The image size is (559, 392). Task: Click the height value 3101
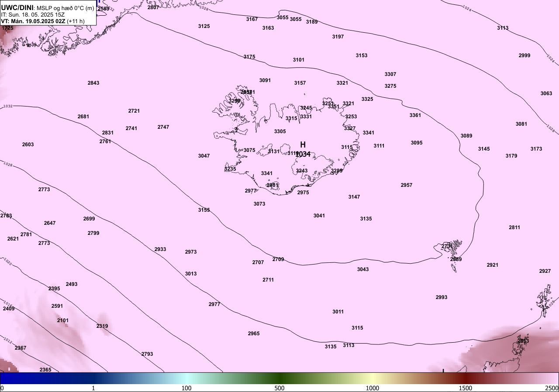tap(299, 60)
